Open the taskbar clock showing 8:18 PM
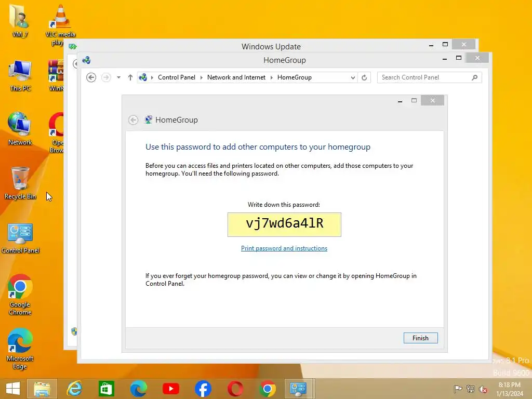This screenshot has width=532, height=399. coord(510,389)
